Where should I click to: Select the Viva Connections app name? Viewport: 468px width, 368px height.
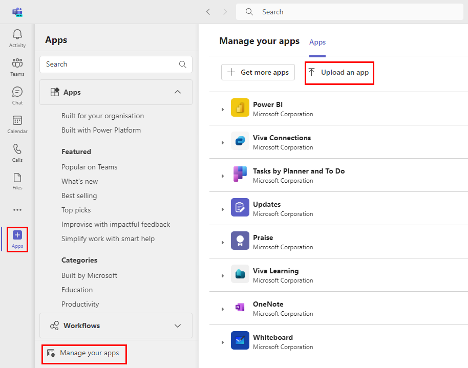click(282, 138)
